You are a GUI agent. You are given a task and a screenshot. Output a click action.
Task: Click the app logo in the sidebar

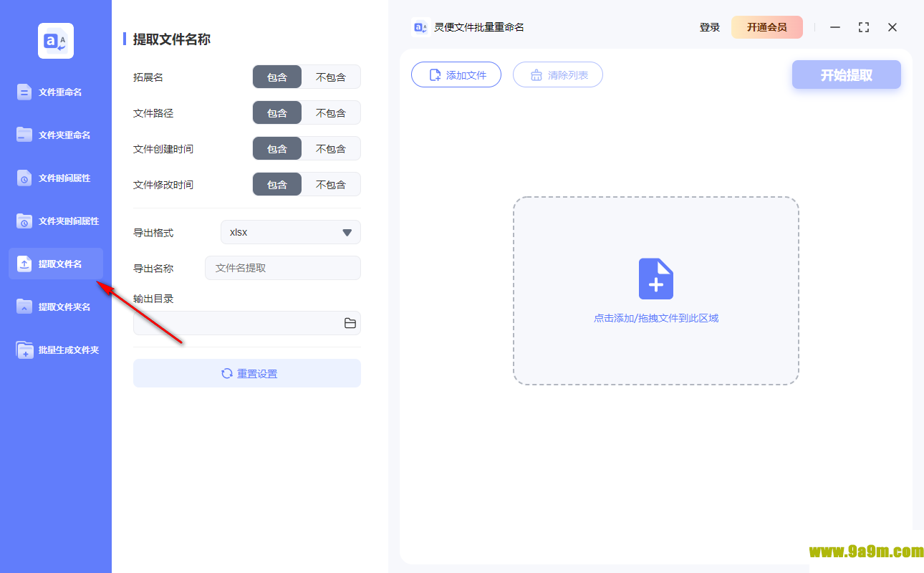(56, 41)
